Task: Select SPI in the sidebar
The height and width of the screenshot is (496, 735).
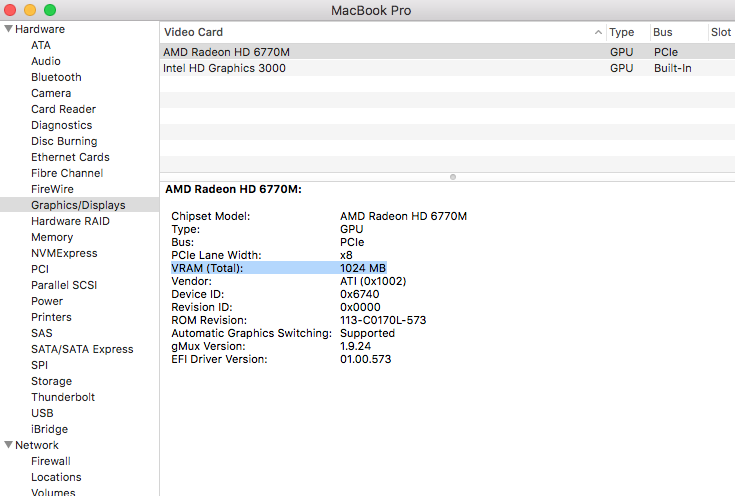Action: pos(39,365)
